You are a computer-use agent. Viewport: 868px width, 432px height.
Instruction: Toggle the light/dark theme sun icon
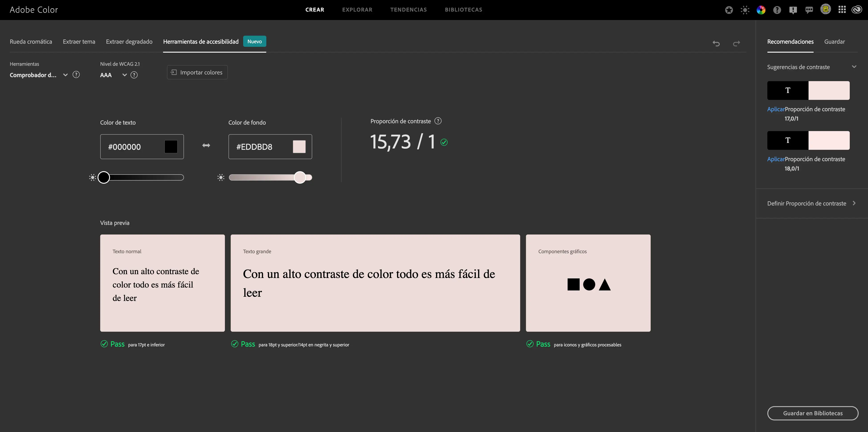745,10
